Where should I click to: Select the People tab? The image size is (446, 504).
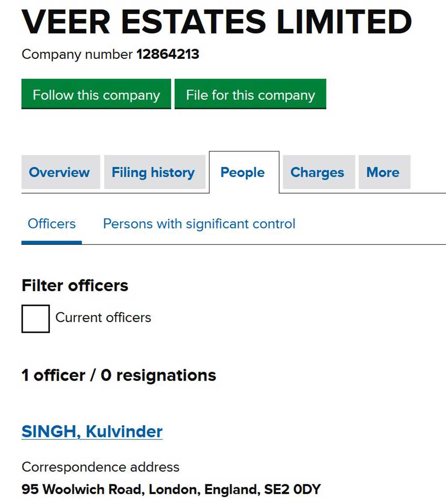(x=243, y=173)
